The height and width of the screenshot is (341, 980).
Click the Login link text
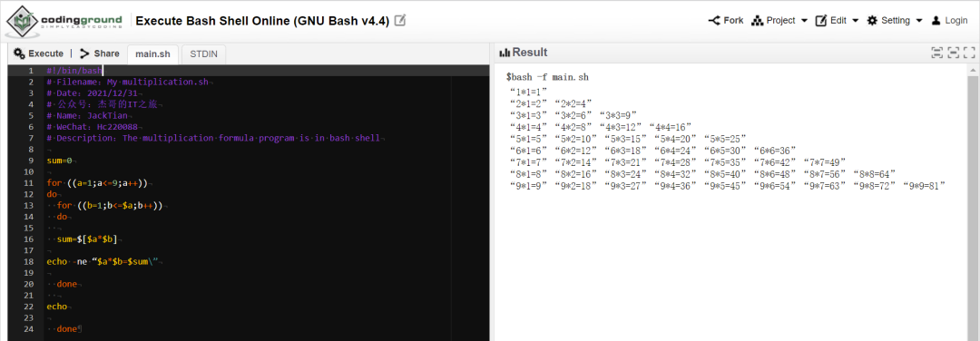pyautogui.click(x=956, y=21)
